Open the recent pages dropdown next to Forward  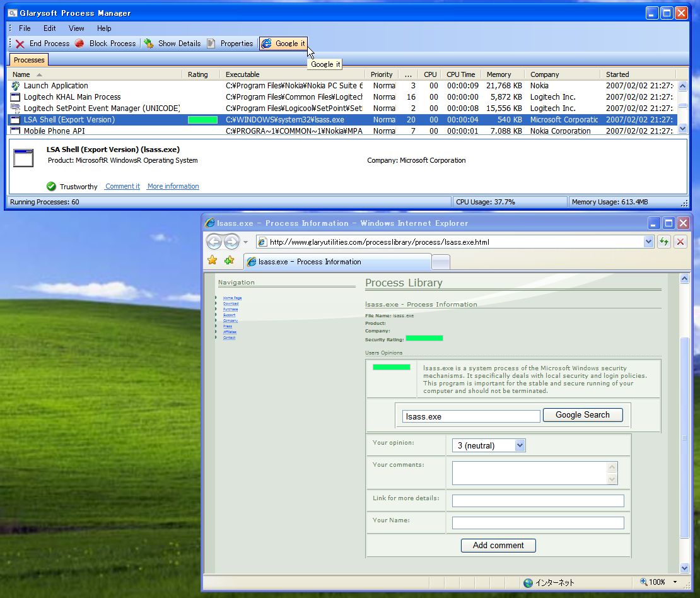click(245, 242)
